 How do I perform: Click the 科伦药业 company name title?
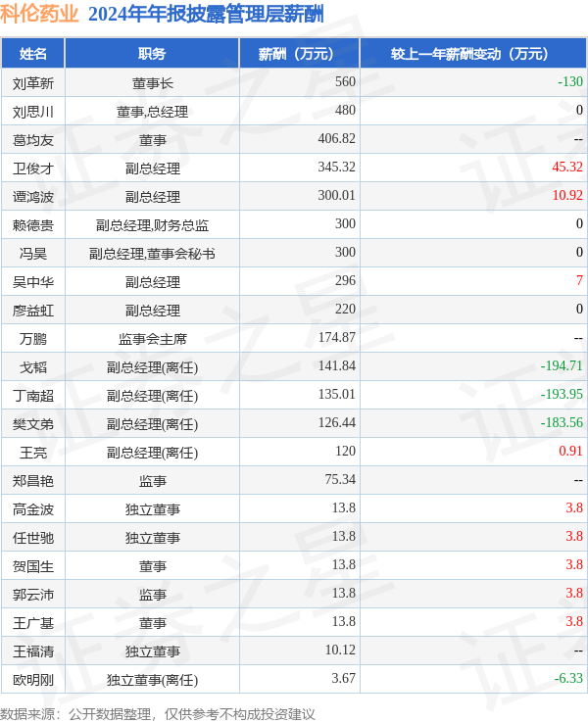[39, 14]
